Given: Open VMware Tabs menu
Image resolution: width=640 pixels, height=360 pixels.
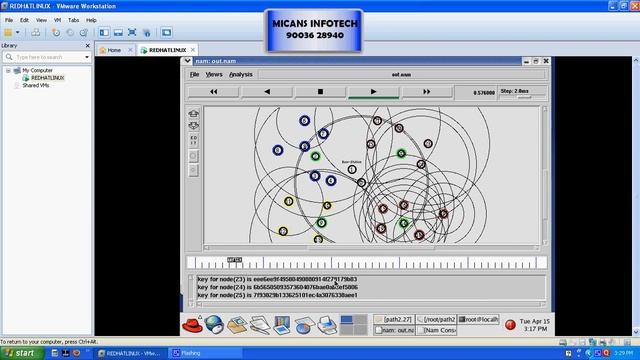Looking at the screenshot, I should (73, 20).
